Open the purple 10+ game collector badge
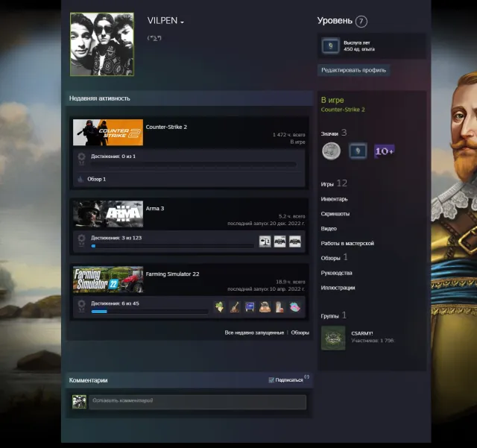The image size is (477, 448). pos(385,151)
